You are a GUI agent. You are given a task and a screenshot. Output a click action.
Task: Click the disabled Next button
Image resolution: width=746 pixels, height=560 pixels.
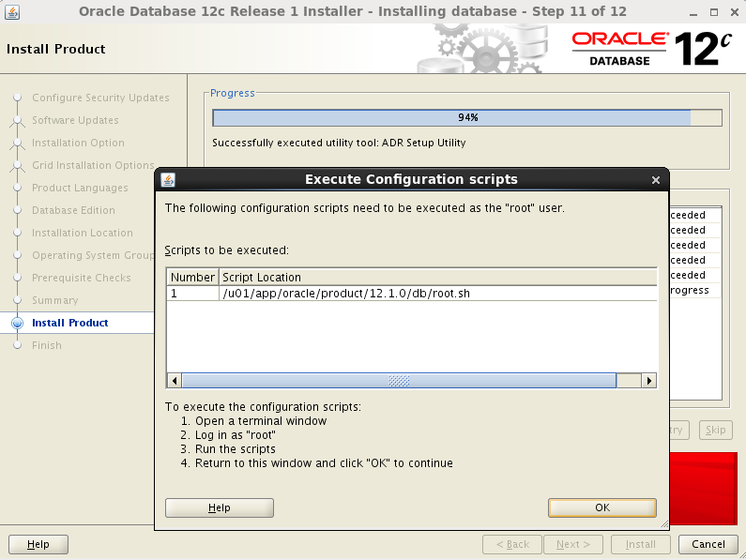(572, 544)
